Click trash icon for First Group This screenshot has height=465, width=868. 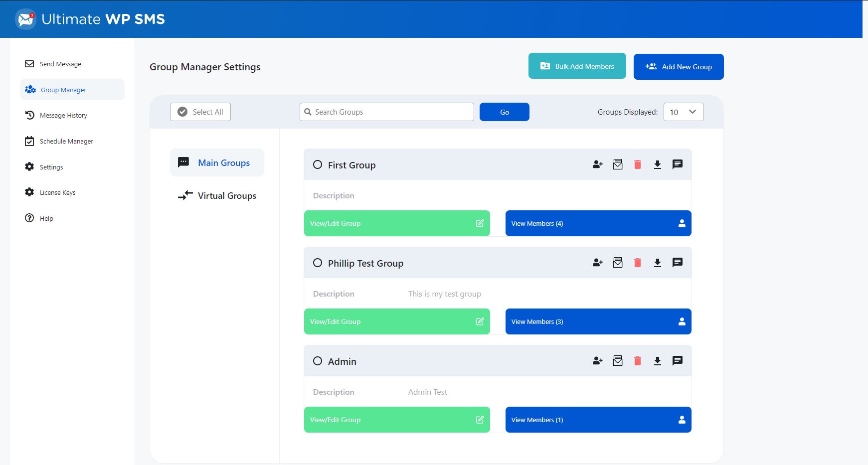click(x=637, y=164)
